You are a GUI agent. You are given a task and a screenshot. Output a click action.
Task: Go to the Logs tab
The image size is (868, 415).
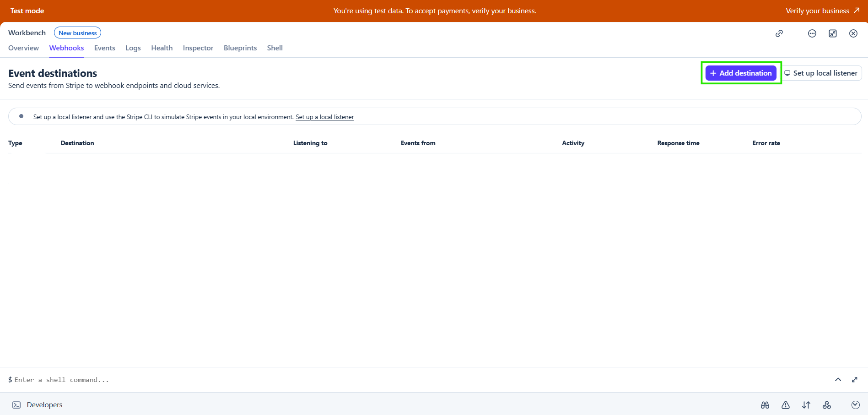[133, 48]
